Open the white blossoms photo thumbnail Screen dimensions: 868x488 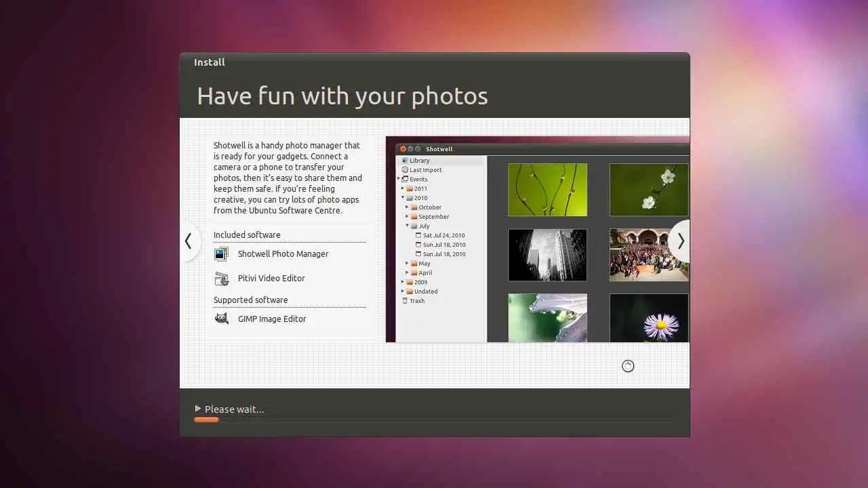point(649,190)
